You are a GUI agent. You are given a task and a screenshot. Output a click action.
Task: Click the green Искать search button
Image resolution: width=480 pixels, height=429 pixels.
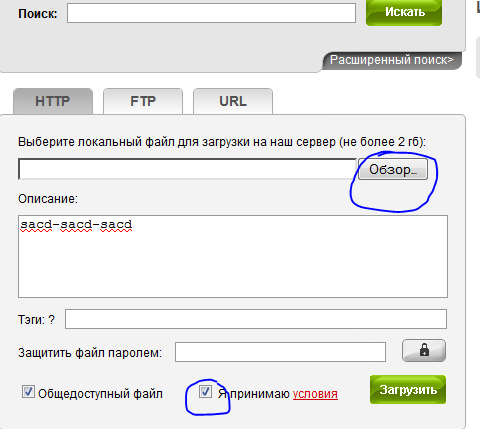click(404, 12)
